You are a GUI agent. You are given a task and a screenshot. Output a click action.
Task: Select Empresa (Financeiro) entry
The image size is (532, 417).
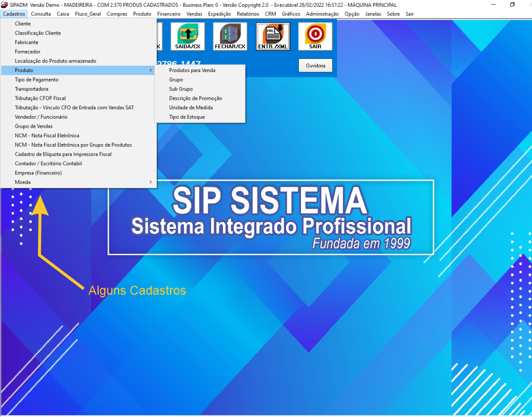78,173
